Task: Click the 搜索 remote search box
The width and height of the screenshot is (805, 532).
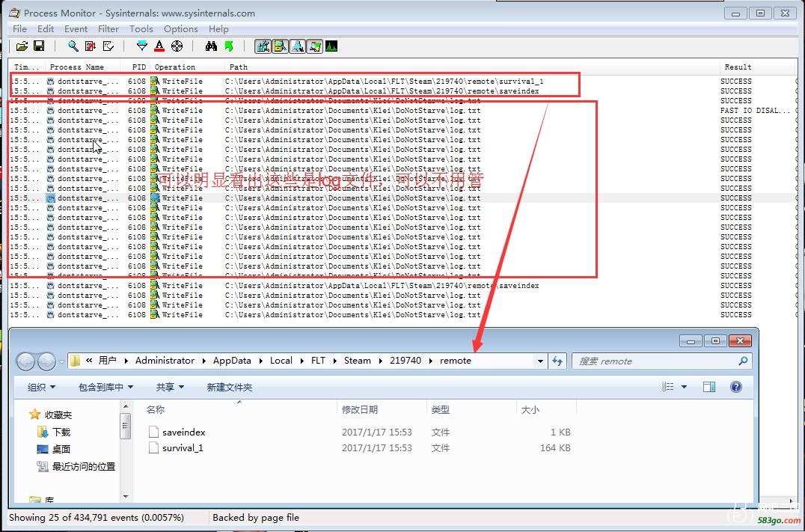Action: 662,361
